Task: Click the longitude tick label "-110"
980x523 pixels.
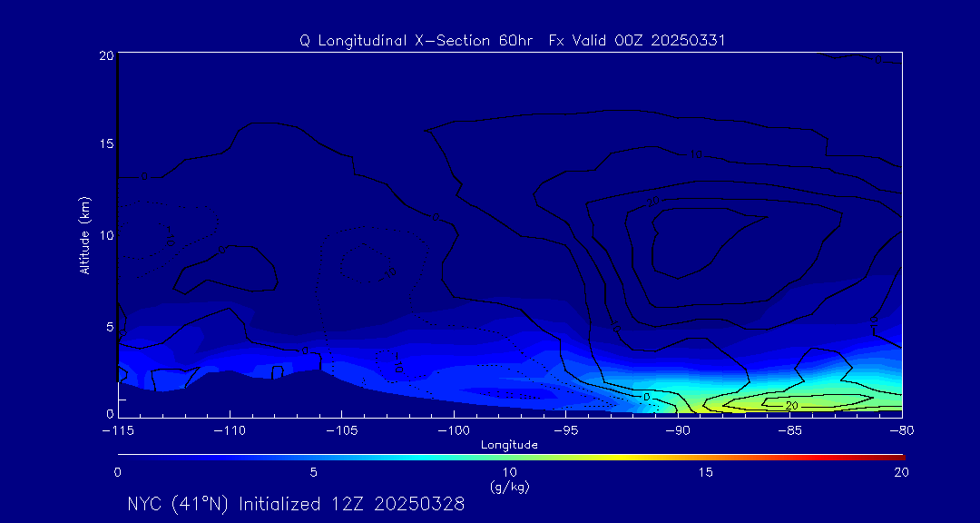Action: 230,431
